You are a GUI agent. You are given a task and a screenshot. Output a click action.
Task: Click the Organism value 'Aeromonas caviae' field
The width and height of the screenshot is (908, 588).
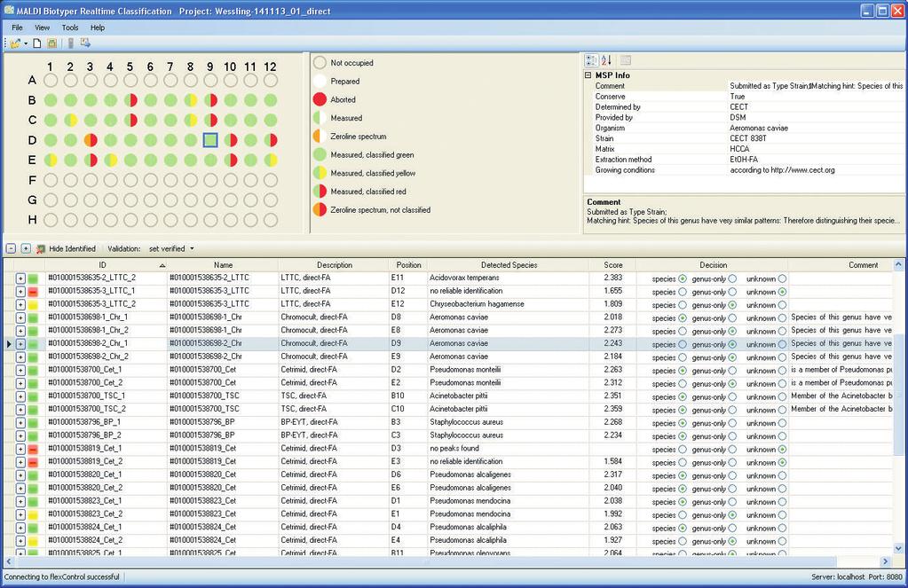816,128
